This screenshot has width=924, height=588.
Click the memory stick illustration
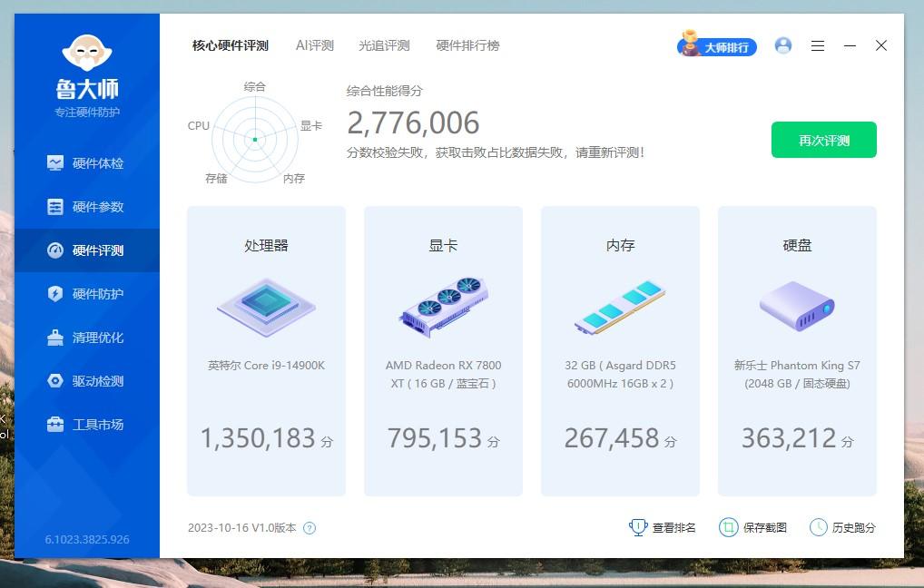click(x=620, y=307)
